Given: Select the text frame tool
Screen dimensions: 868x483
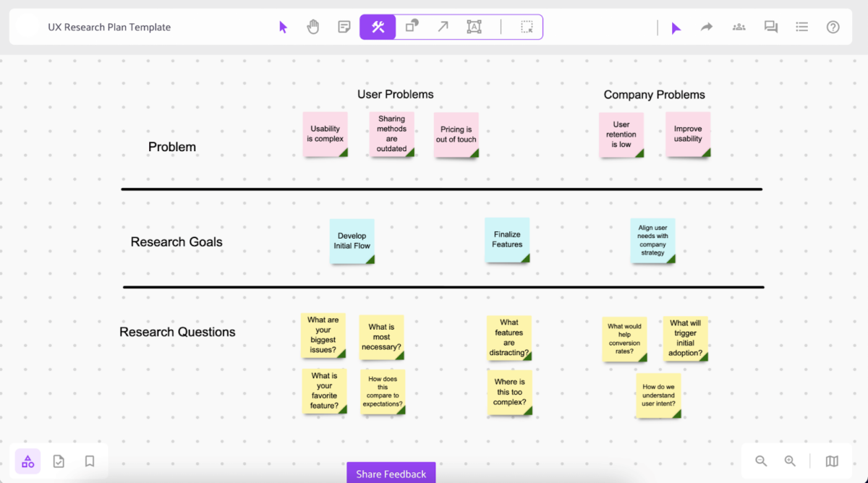Looking at the screenshot, I should [x=474, y=26].
